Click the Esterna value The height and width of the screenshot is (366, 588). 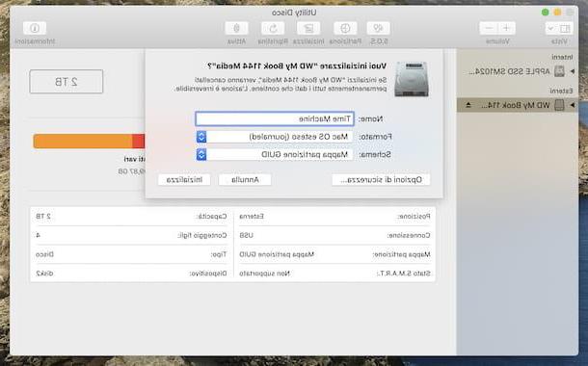(x=252, y=217)
